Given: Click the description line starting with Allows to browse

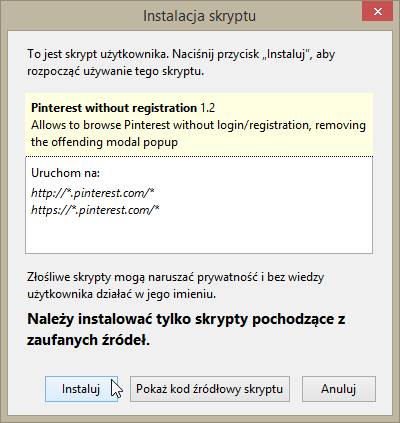Looking at the screenshot, I should (x=198, y=125).
